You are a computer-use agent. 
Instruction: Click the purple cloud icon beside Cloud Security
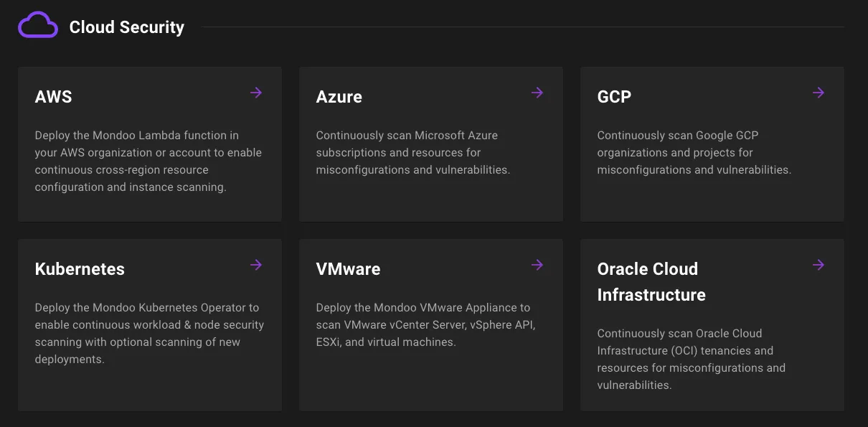37,24
